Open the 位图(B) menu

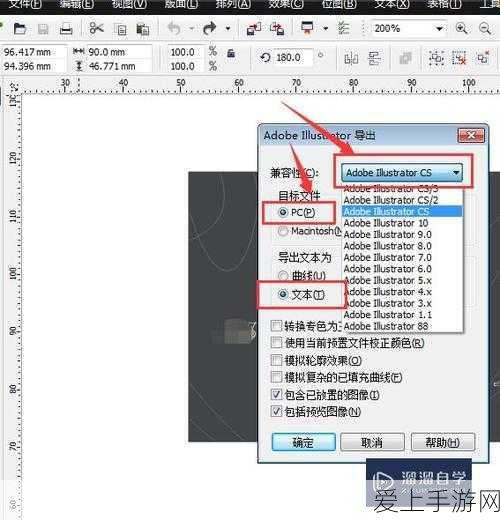tap(339, 4)
